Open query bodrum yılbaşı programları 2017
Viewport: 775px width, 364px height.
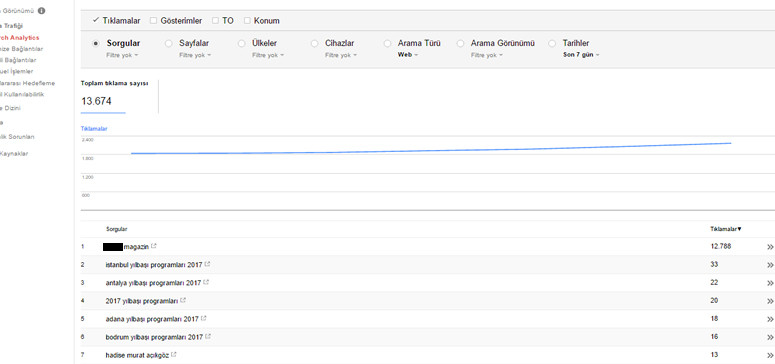coord(154,337)
